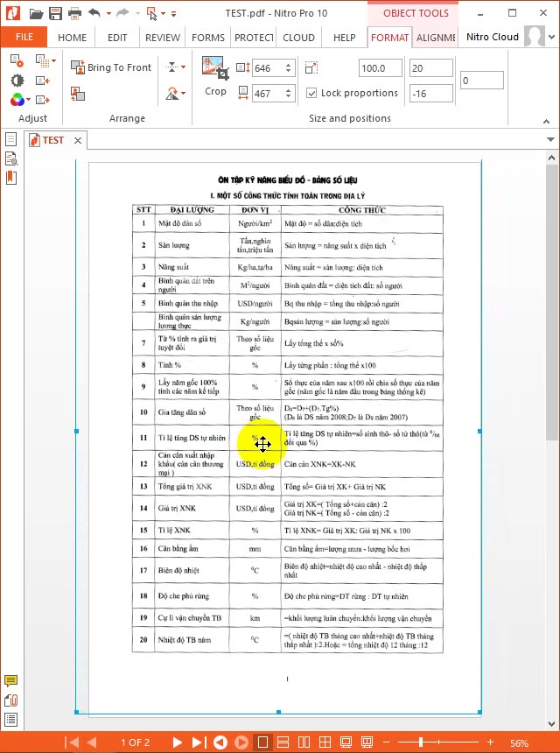560x753 pixels.
Task: Click the Bring To Front button
Action: 111,67
